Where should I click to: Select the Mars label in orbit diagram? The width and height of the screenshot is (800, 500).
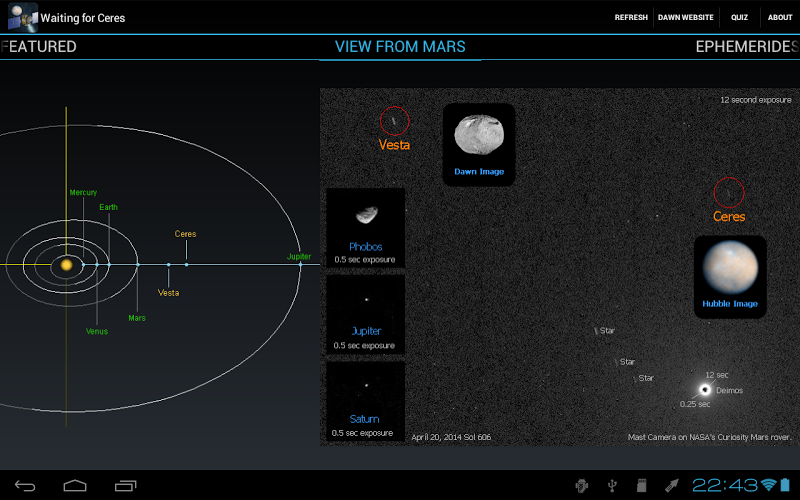pos(137,318)
